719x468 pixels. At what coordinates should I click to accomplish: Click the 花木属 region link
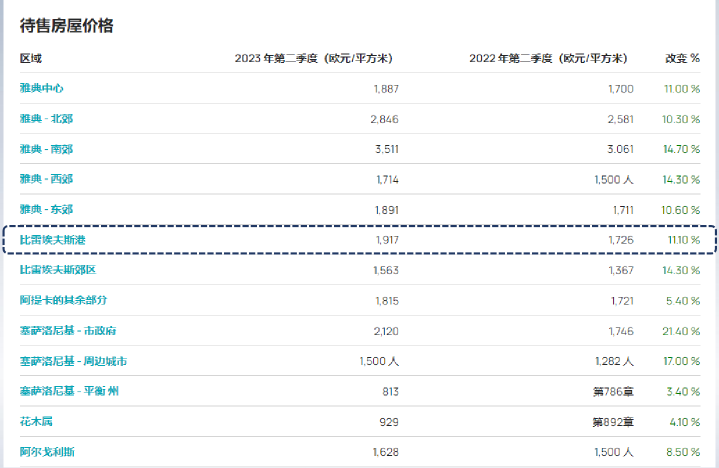[x=35, y=422]
